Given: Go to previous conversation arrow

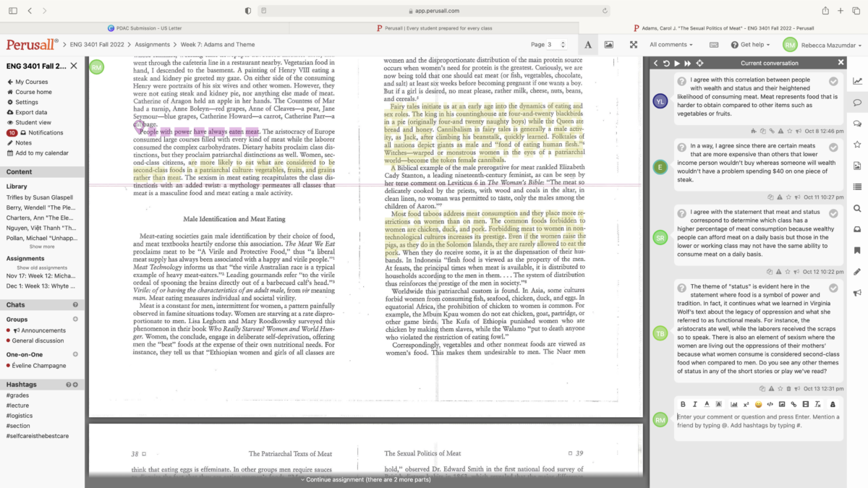Looking at the screenshot, I should [x=656, y=64].
